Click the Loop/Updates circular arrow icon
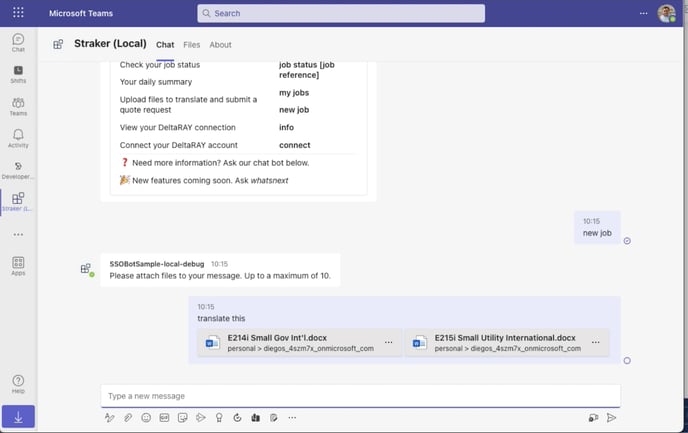Image resolution: width=688 pixels, height=433 pixels. pyautogui.click(x=237, y=418)
